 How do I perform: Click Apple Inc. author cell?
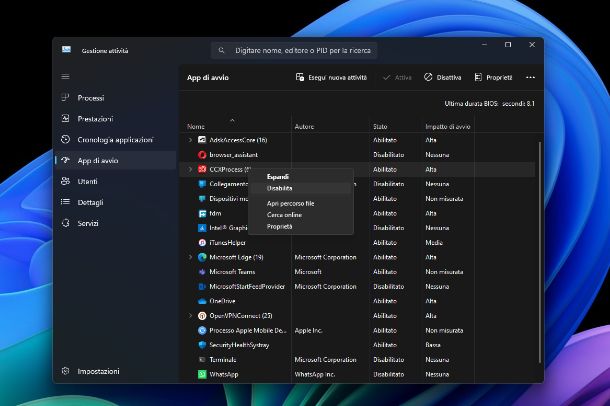(308, 331)
